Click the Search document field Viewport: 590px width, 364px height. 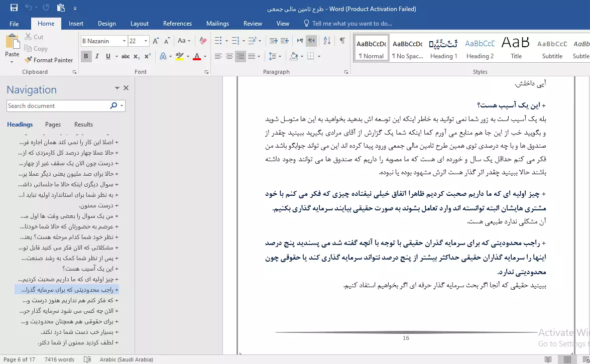[57, 106]
